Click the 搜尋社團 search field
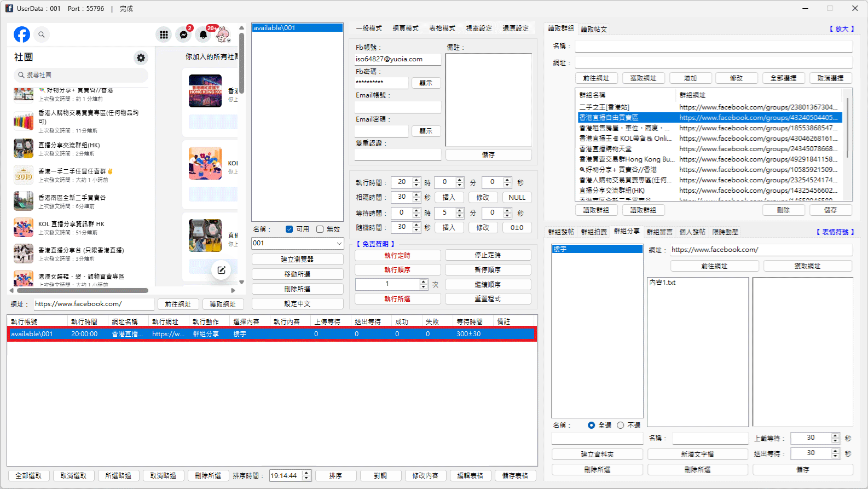The height and width of the screenshot is (489, 868). coord(80,75)
